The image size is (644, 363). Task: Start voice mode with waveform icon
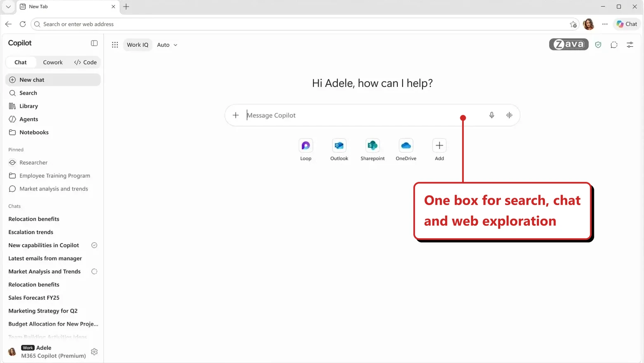pos(509,115)
